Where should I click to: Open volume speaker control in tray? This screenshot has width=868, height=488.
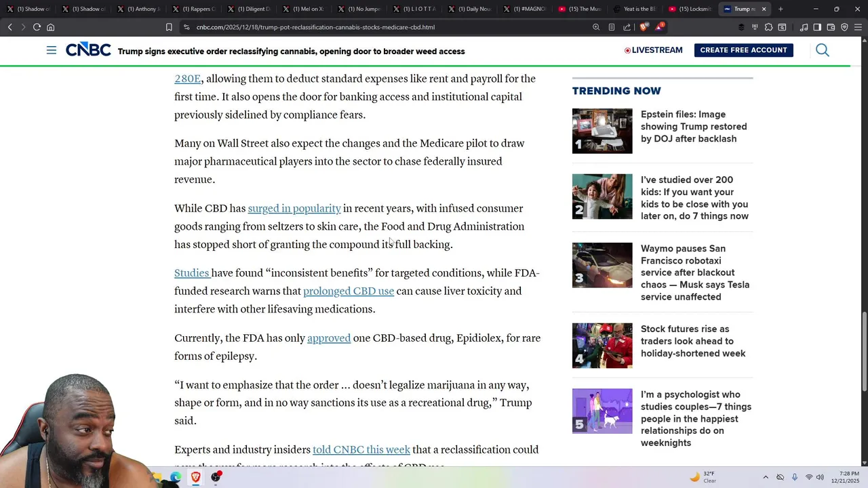pos(820,477)
